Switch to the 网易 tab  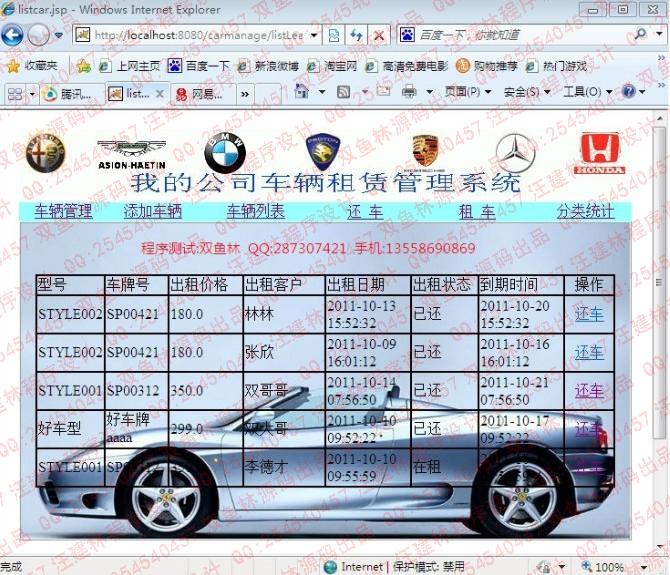point(203,94)
